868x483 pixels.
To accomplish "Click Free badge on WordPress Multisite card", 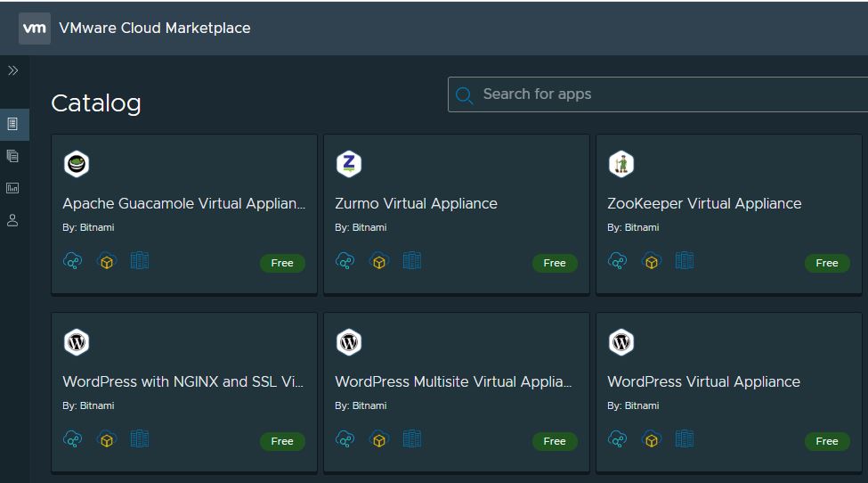I will [x=555, y=441].
